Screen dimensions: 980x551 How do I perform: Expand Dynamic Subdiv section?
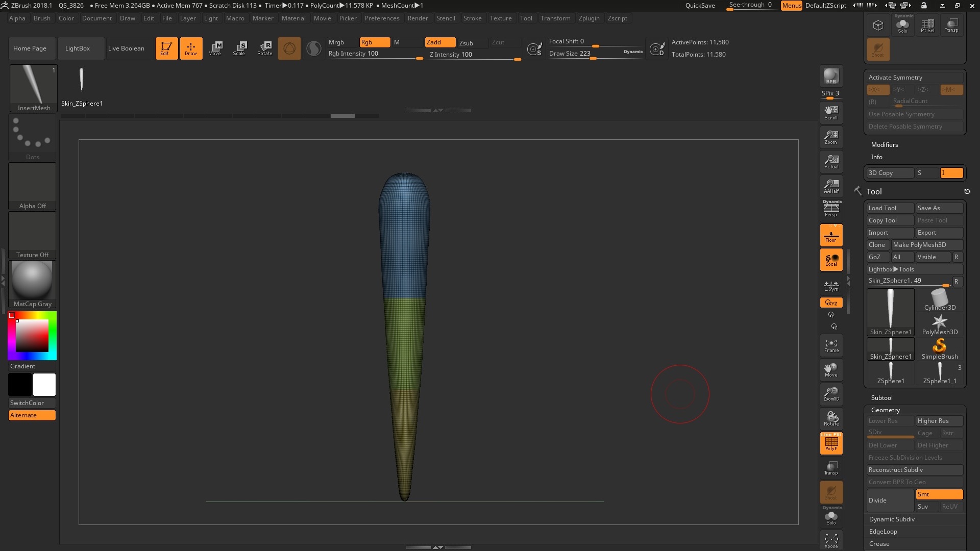tap(892, 519)
